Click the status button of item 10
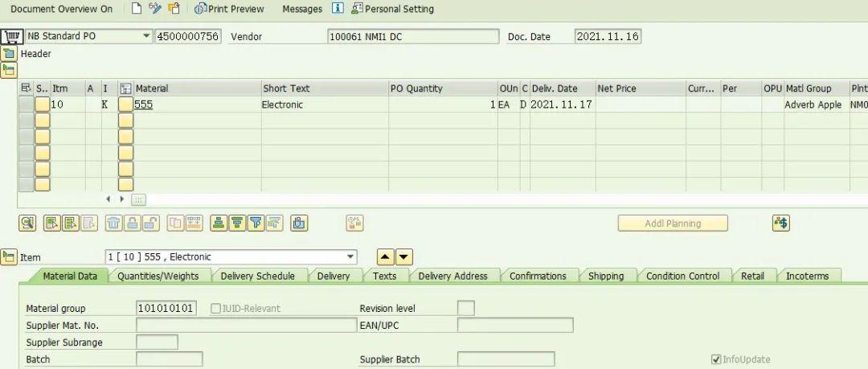This screenshot has width=868, height=369. tap(43, 105)
